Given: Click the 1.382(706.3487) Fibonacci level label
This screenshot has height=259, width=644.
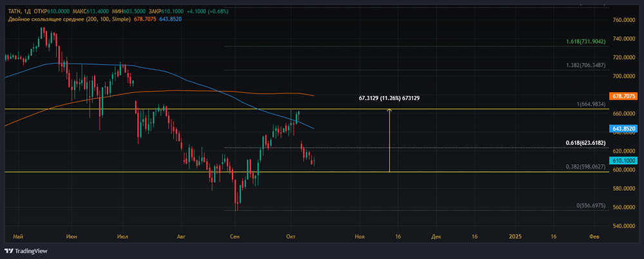Looking at the screenshot, I should (585, 65).
